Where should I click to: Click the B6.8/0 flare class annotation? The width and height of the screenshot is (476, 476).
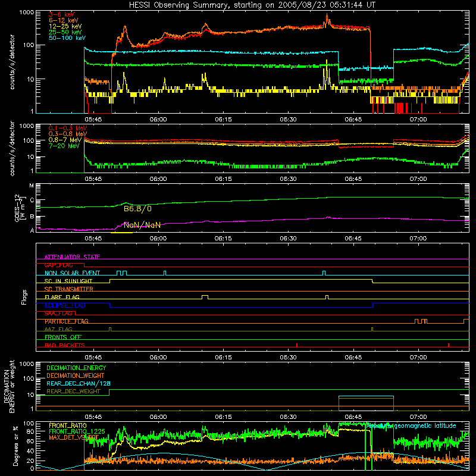pyautogui.click(x=137, y=209)
